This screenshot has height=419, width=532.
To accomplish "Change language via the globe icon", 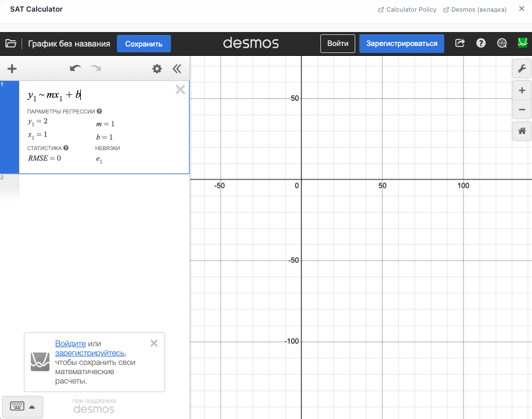I will (501, 42).
